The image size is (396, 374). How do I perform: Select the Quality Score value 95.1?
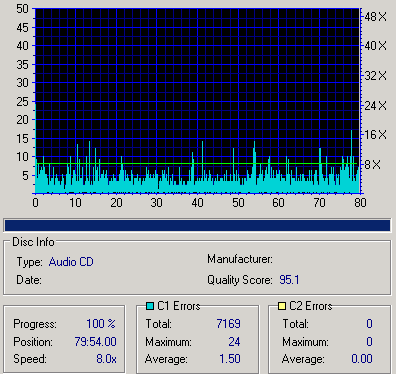[289, 280]
